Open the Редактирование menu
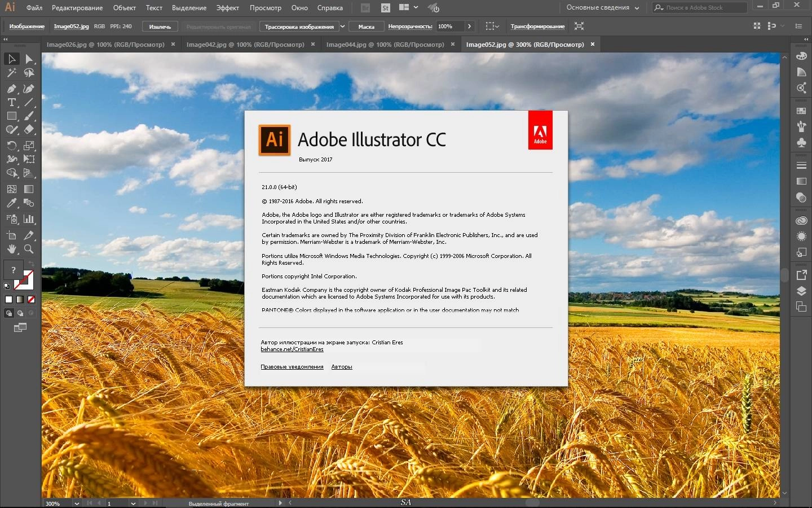The height and width of the screenshot is (508, 812). point(77,8)
